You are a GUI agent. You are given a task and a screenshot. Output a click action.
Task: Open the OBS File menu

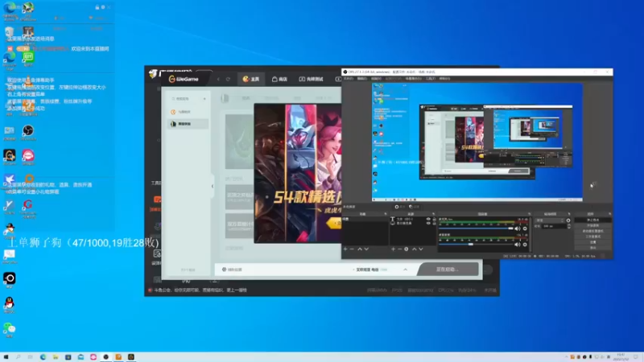point(349,78)
